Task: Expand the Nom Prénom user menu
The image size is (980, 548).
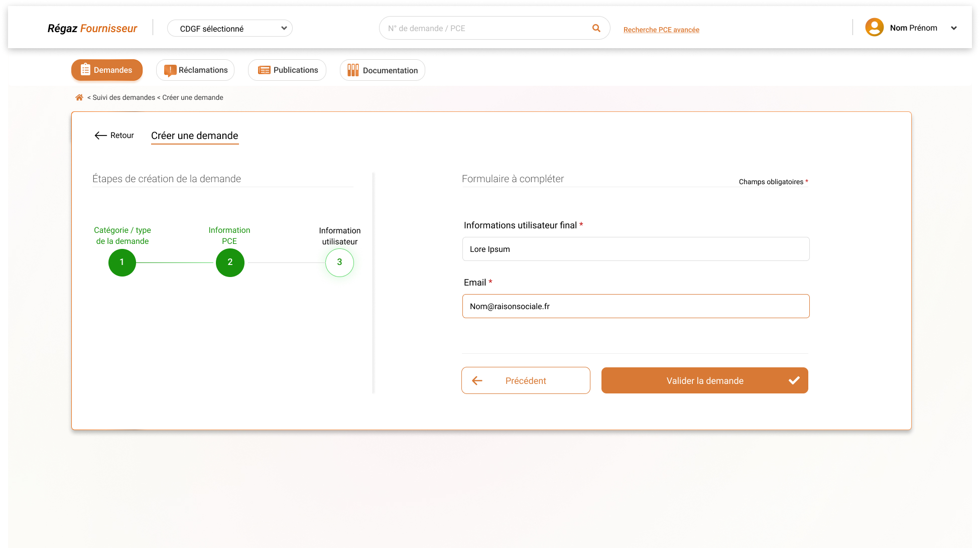Action: coord(953,28)
